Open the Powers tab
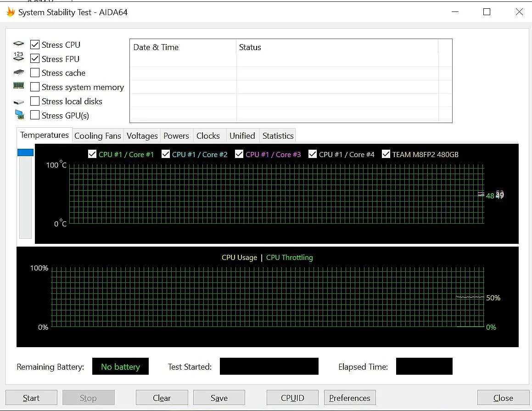 (176, 136)
